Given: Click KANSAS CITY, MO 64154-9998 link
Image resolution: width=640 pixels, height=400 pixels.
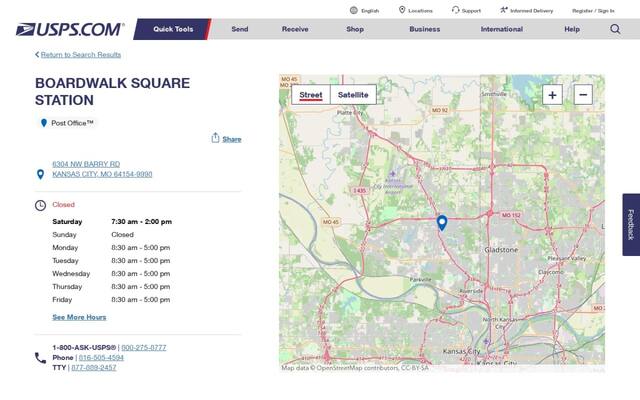Looking at the screenshot, I should 102,174.
